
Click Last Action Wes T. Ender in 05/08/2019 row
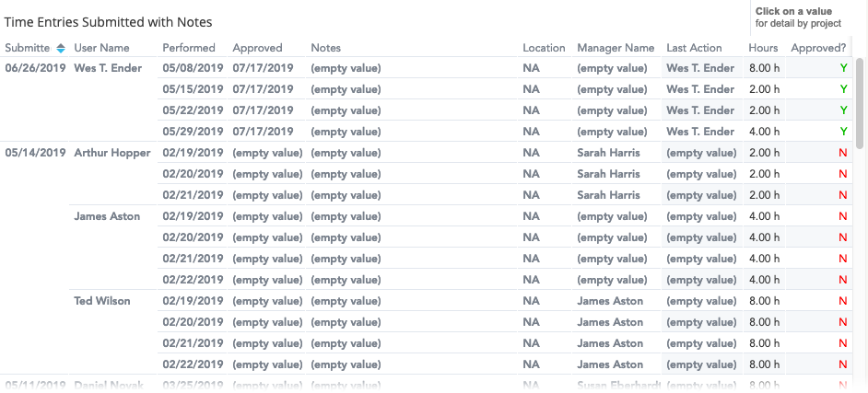point(700,68)
